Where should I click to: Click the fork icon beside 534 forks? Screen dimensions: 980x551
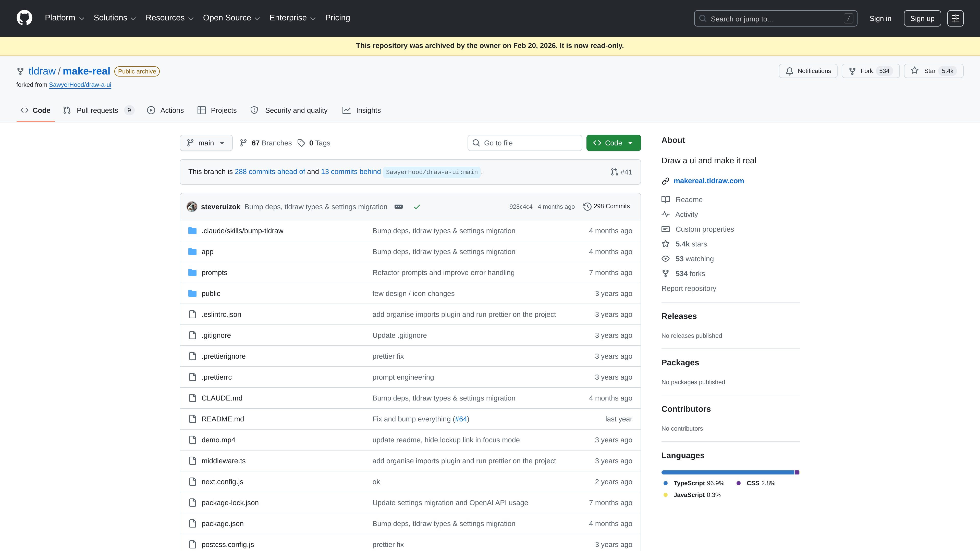click(x=665, y=273)
